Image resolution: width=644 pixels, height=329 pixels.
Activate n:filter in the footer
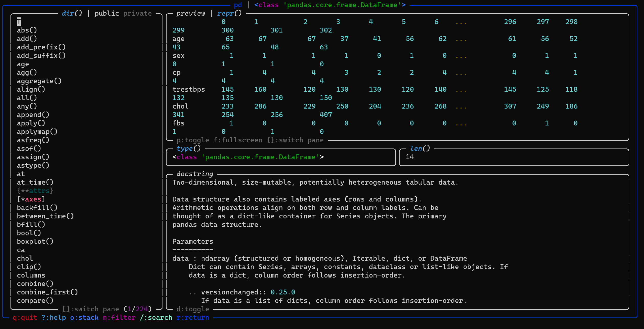click(119, 317)
